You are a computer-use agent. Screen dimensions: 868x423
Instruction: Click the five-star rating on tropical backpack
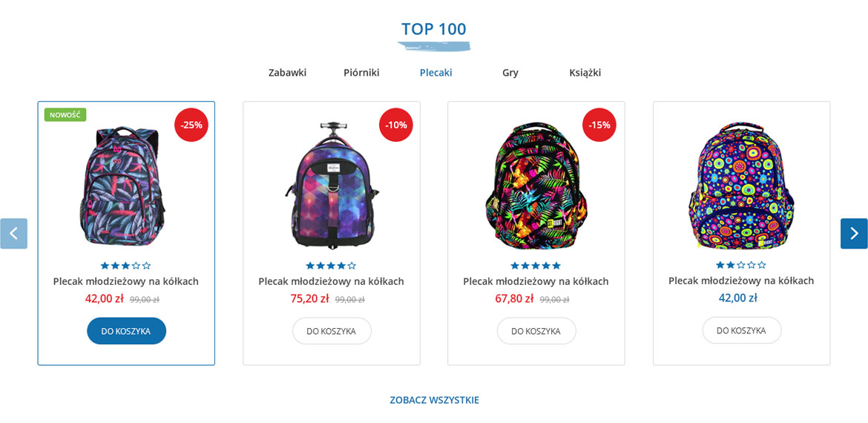tap(536, 266)
